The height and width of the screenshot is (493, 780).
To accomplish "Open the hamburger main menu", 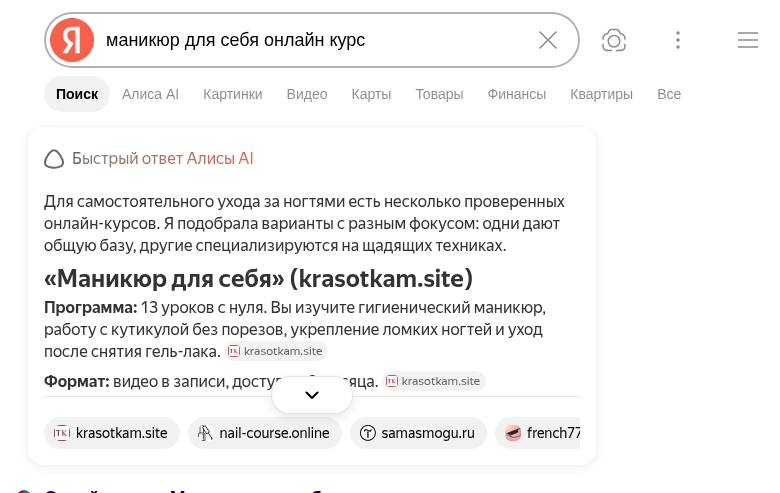I will [748, 40].
